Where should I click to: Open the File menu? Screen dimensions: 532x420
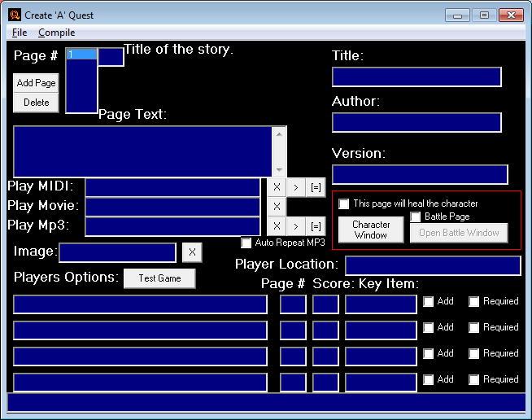pos(20,33)
